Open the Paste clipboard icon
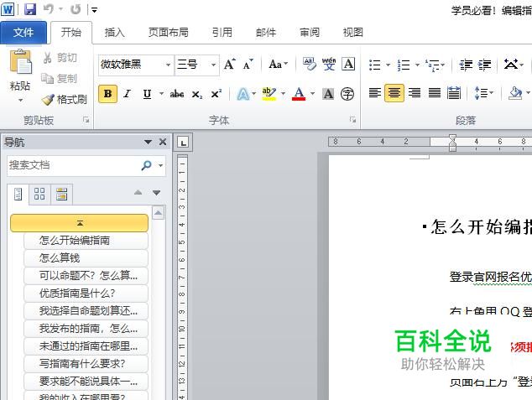Image resolution: width=532 pixels, height=400 pixels. 20,62
